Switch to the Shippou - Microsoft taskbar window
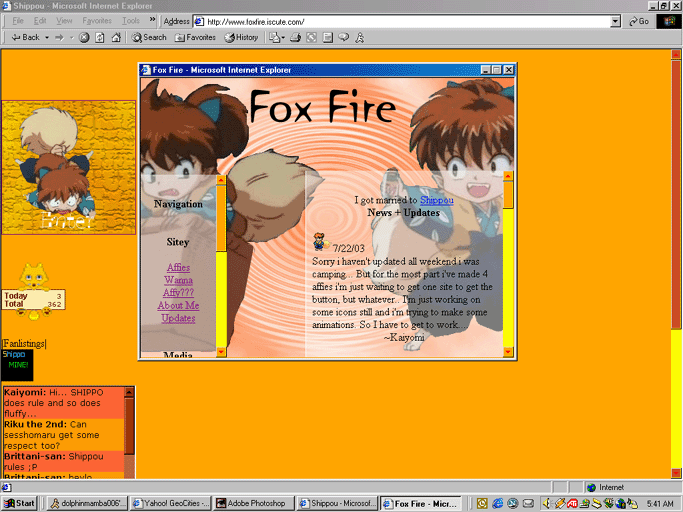683x512 pixels. point(338,504)
